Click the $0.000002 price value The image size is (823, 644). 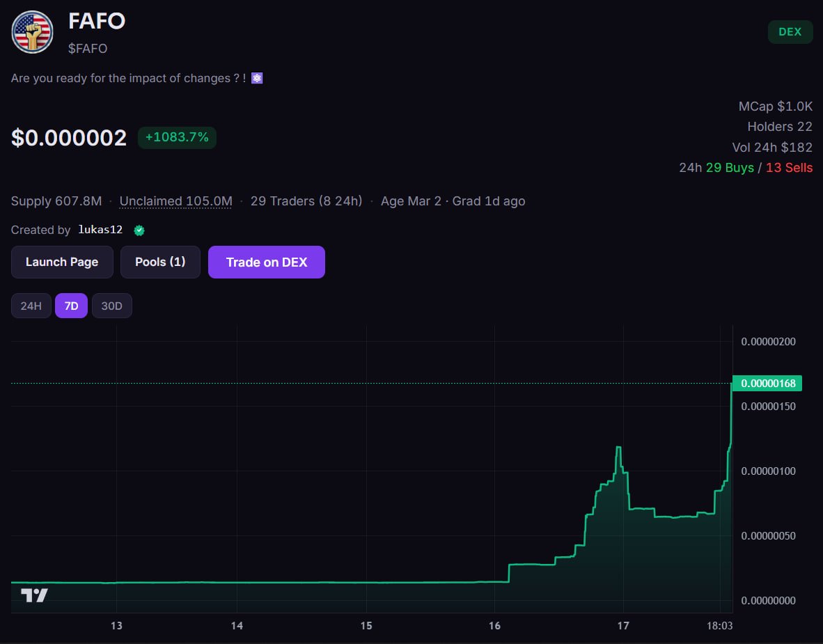click(69, 138)
